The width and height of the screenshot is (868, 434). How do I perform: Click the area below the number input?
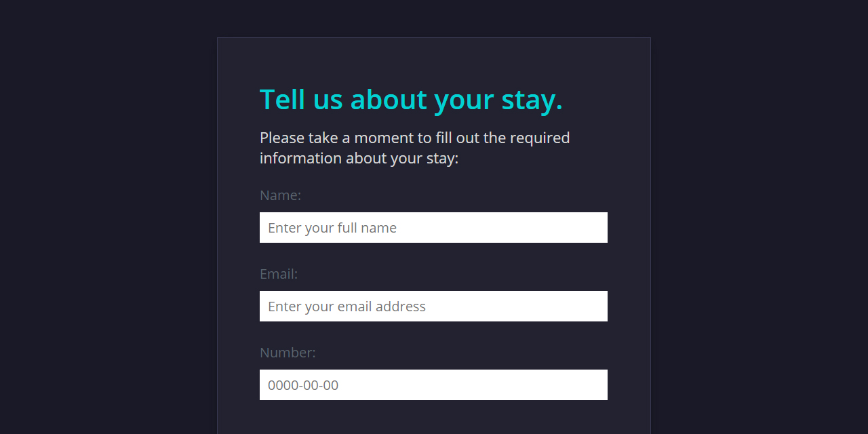(433, 414)
